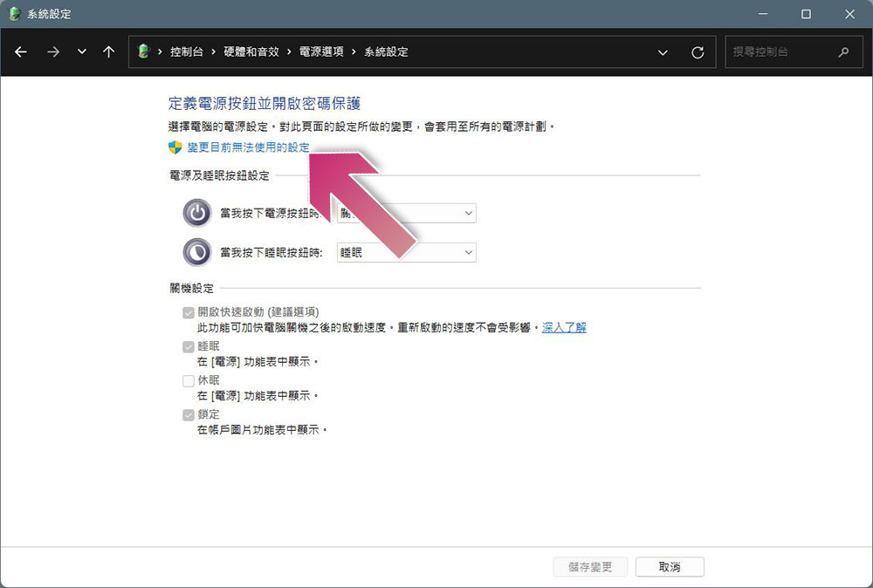873x588 pixels.
Task: Go up one level arrow
Action: (108, 51)
